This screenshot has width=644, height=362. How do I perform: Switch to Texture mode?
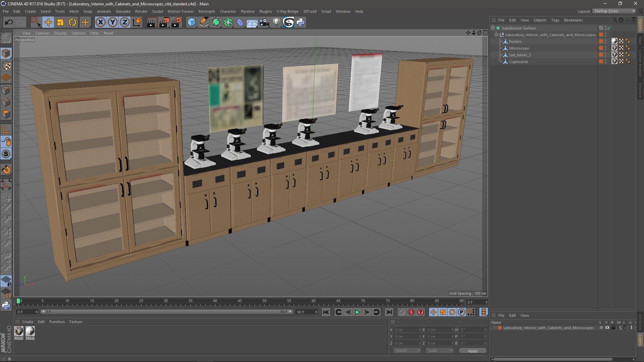click(x=6, y=66)
